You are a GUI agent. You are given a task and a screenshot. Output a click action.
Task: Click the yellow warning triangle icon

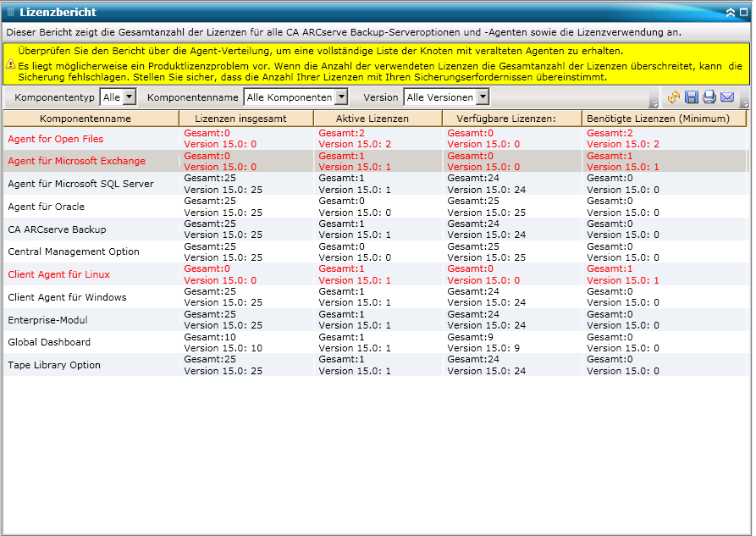pos(11,64)
